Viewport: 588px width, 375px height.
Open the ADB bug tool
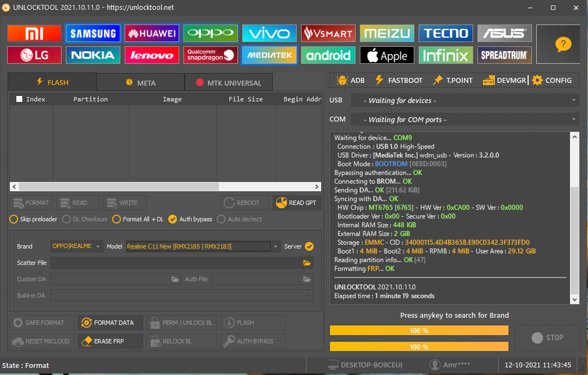[x=351, y=80]
